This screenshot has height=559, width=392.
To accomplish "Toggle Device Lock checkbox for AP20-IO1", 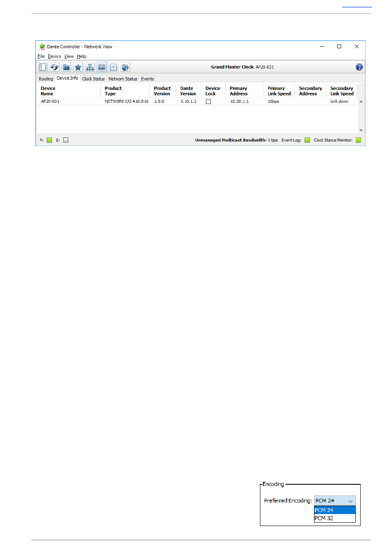I will (x=208, y=101).
